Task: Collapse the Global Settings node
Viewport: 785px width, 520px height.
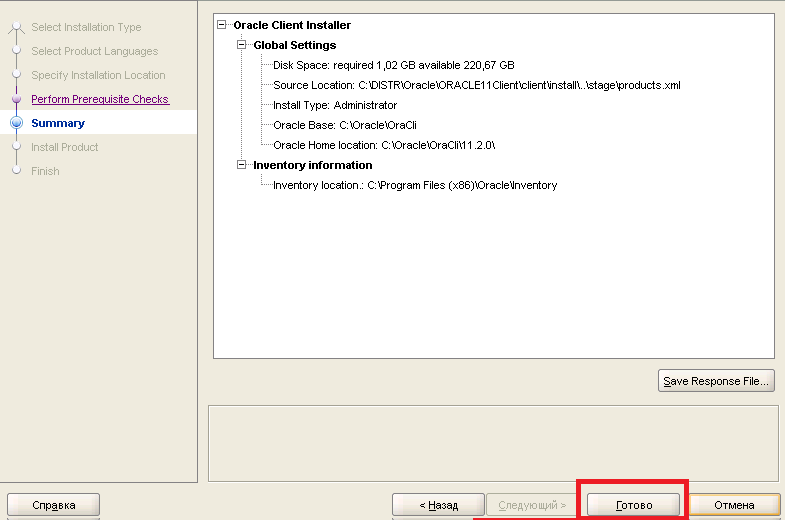Action: coord(242,45)
